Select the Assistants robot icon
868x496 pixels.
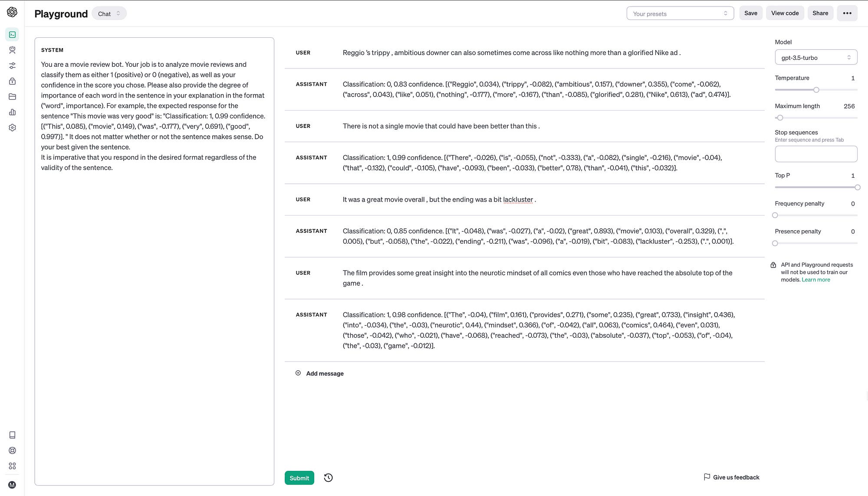[x=12, y=50]
